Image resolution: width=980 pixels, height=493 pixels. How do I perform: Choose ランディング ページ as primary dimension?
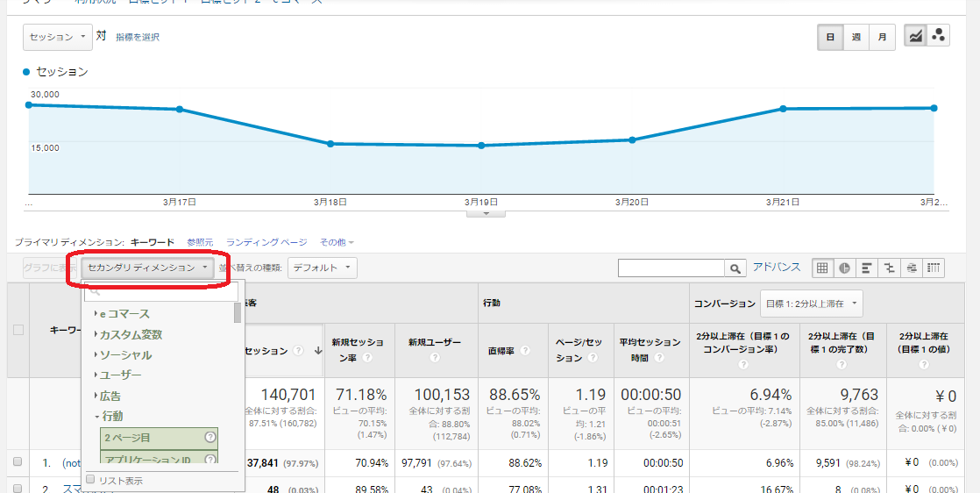266,242
